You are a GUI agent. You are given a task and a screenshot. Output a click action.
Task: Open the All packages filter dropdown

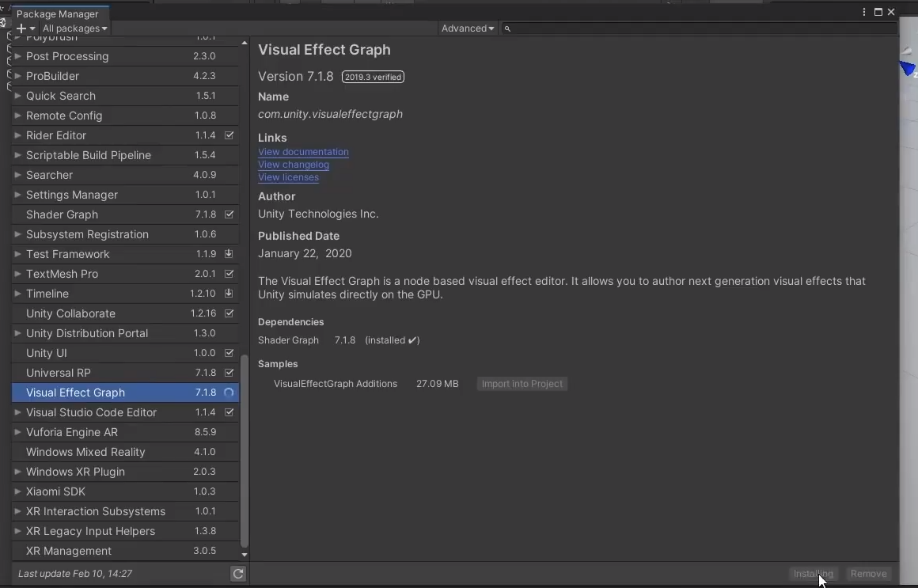point(74,28)
